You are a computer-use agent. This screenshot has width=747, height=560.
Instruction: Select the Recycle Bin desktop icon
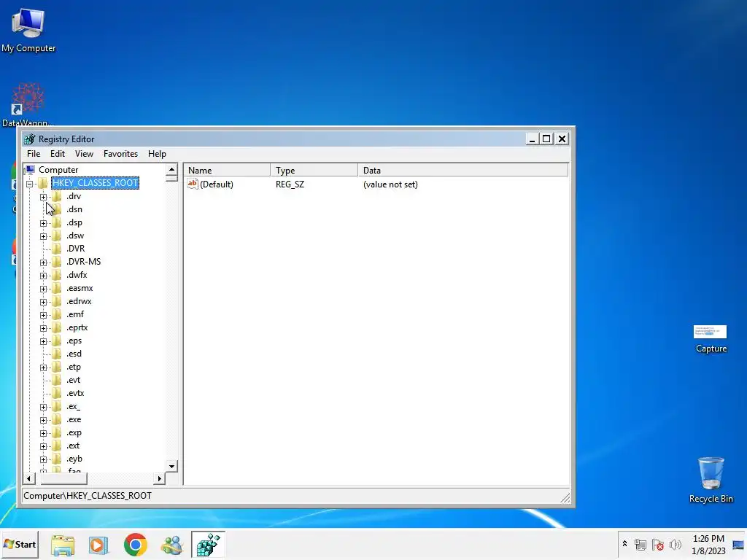711,480
